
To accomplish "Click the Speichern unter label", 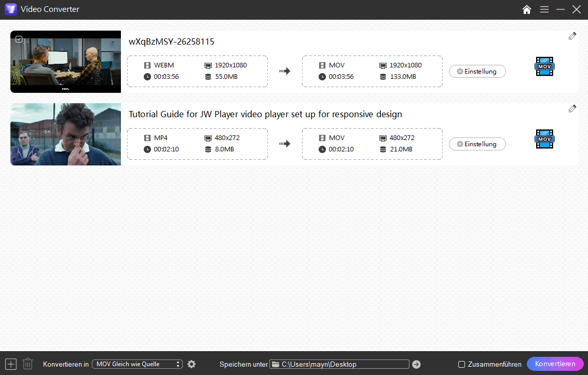I will click(244, 364).
